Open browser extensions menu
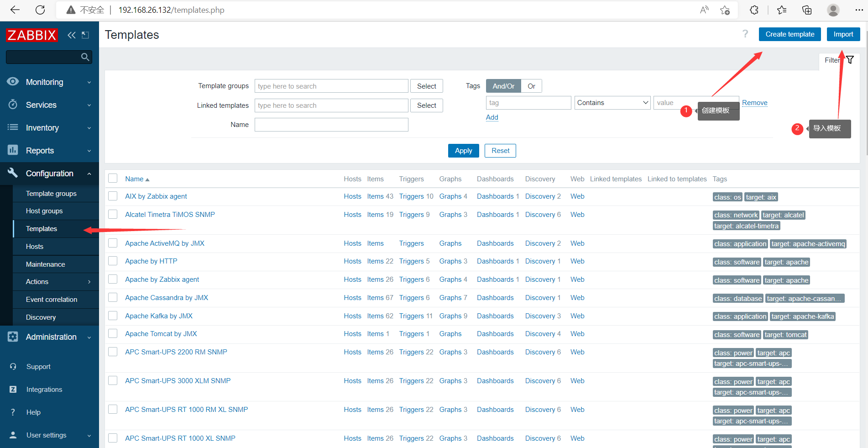868x448 pixels. (x=754, y=10)
